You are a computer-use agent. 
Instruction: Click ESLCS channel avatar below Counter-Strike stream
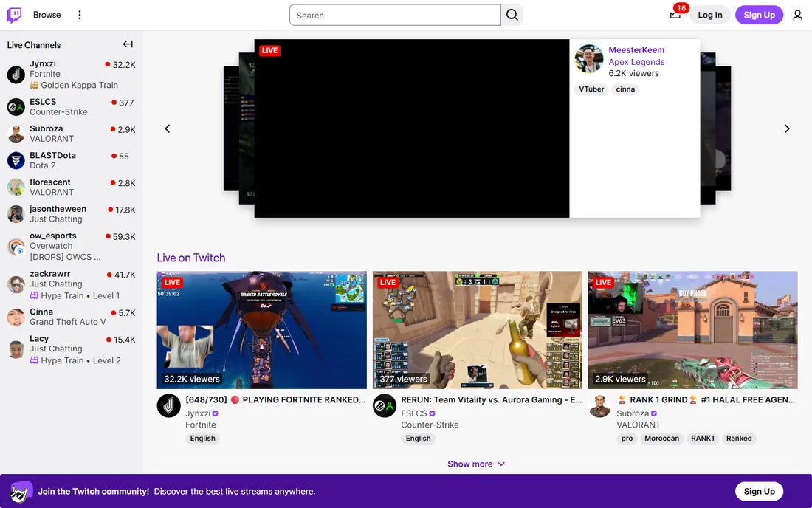385,406
